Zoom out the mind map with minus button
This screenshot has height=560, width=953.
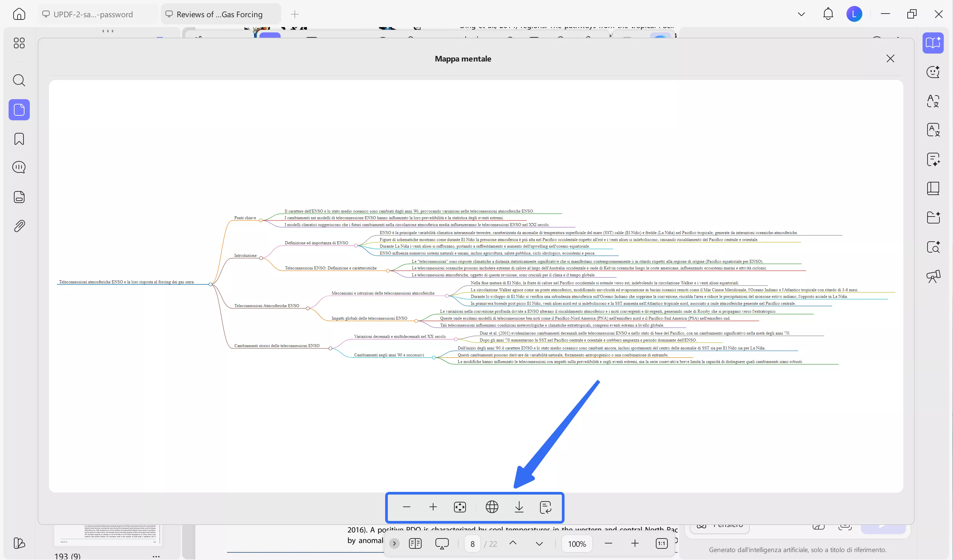click(407, 507)
